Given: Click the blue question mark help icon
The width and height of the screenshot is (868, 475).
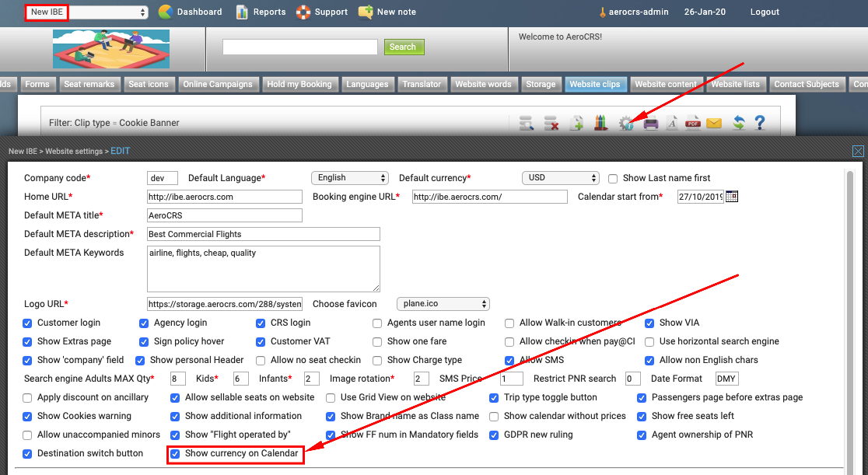Looking at the screenshot, I should pyautogui.click(x=760, y=122).
